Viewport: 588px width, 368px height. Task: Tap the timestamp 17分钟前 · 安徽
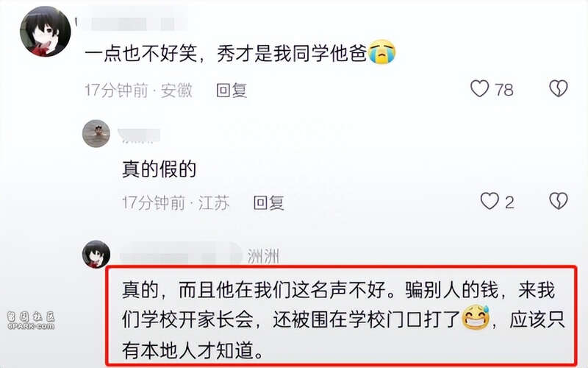[x=138, y=91]
